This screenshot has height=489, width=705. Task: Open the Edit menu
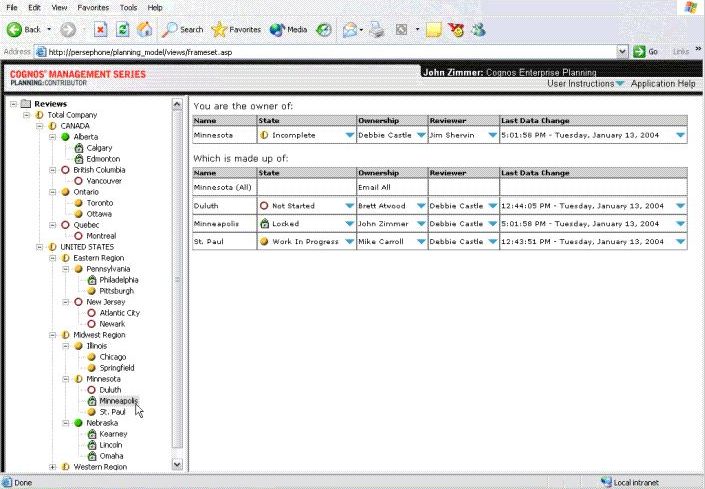click(34, 8)
